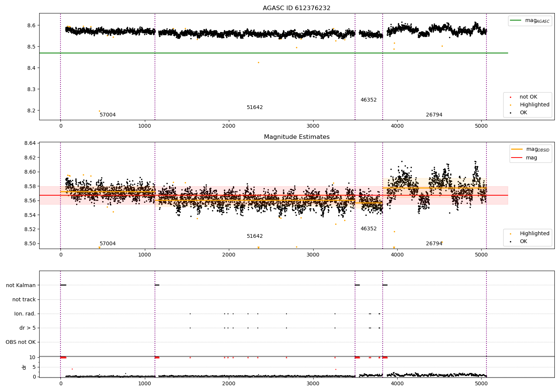Click the 8.2 tick on top plot

31,111
